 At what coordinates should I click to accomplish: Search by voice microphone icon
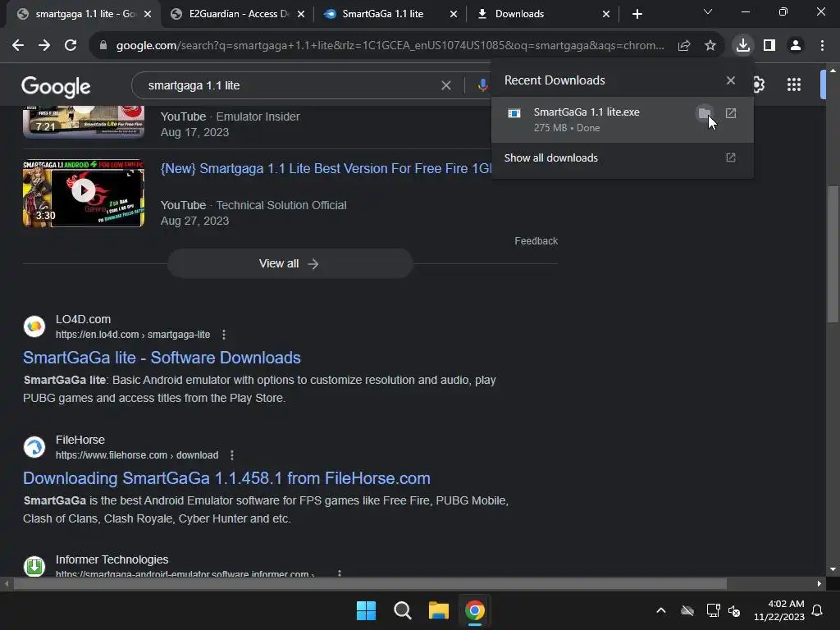[482, 85]
